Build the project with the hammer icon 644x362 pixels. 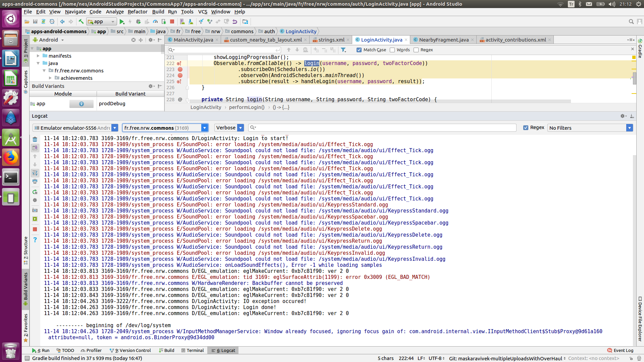(x=81, y=21)
